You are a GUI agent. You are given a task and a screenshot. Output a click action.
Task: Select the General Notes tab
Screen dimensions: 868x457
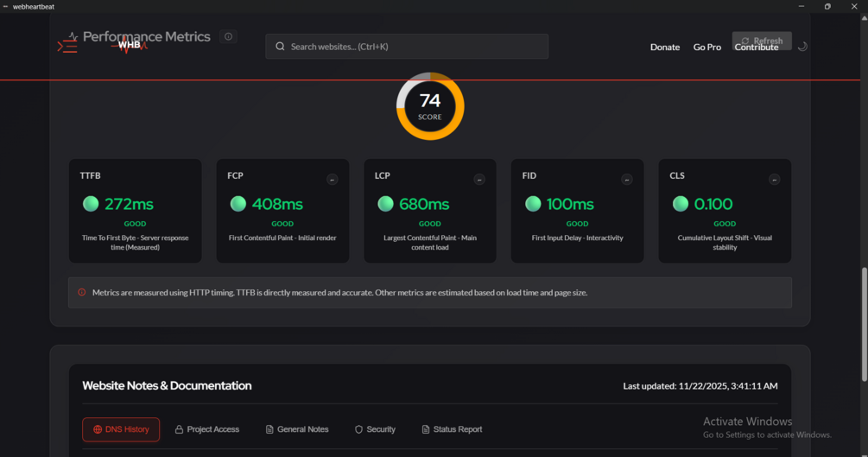pyautogui.click(x=297, y=429)
